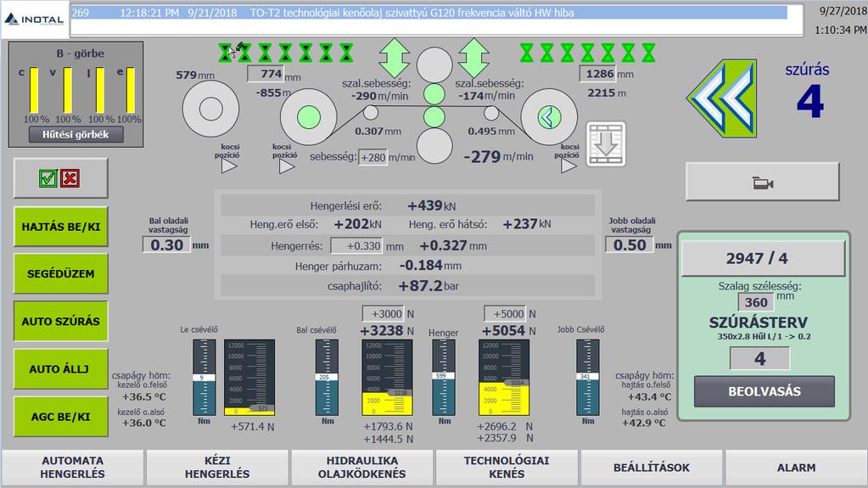Click first green hourglass nozzle on right row

point(526,53)
